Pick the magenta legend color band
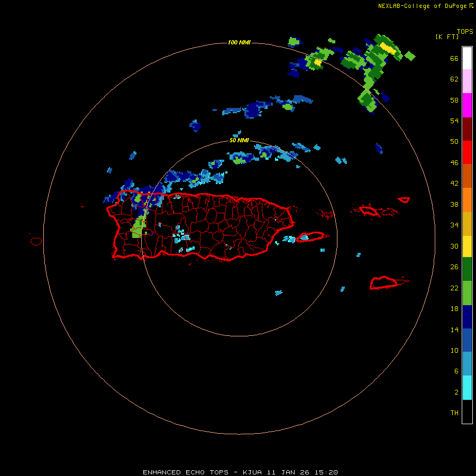This screenshot has width=476, height=476. (467, 105)
